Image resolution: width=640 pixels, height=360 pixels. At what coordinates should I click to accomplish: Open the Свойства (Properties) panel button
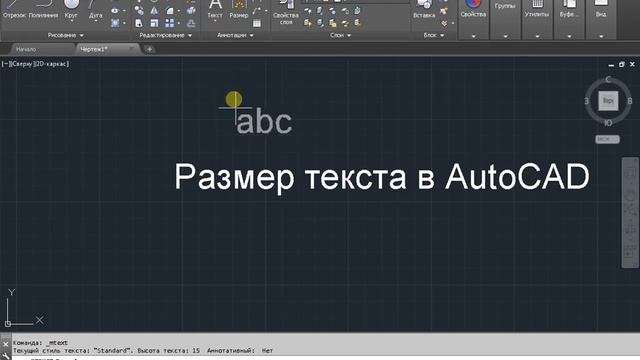click(473, 10)
